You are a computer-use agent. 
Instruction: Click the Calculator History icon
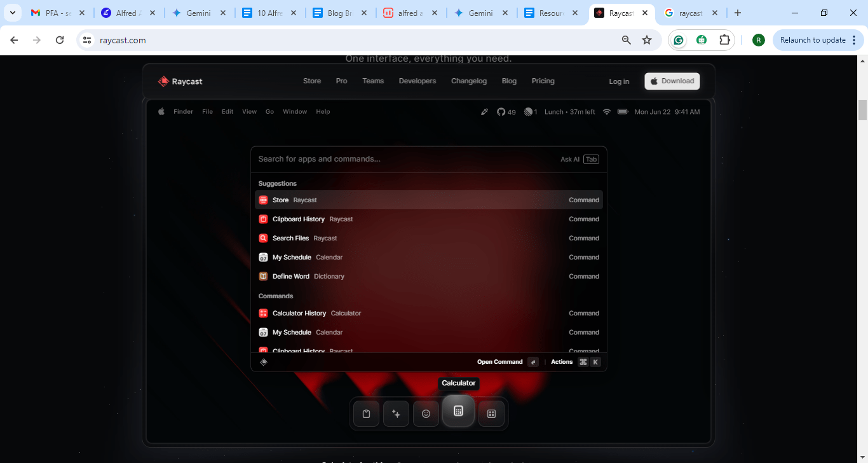tap(263, 313)
